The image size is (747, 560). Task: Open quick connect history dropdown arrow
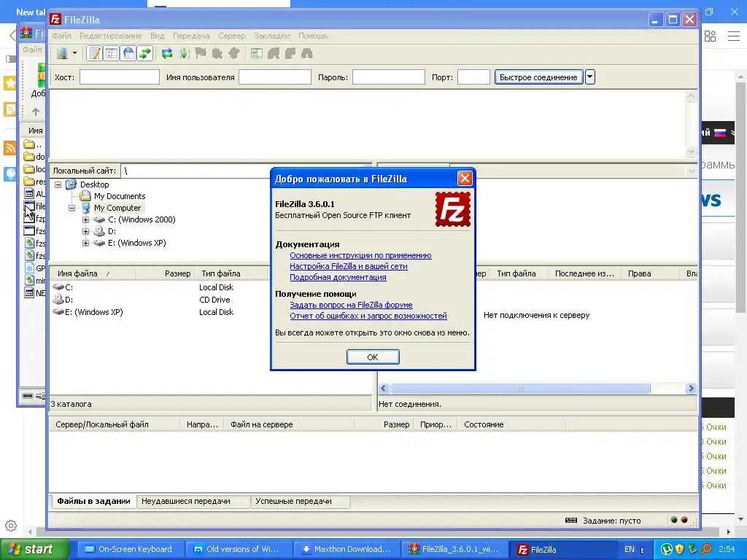pyautogui.click(x=589, y=77)
